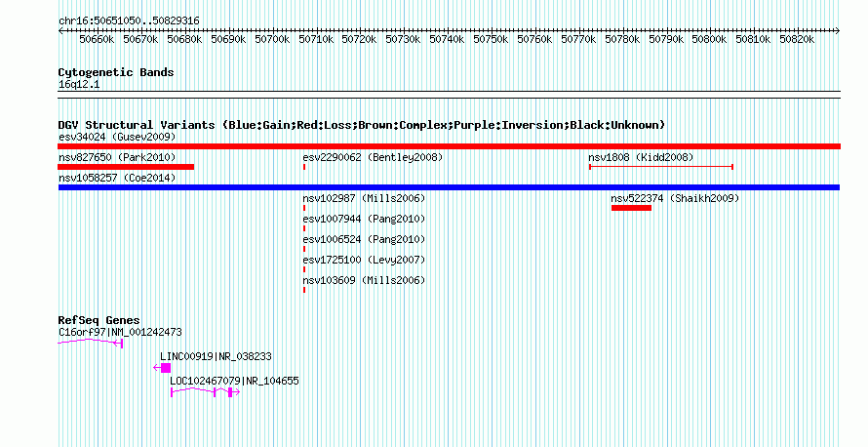This screenshot has height=447, width=868.
Task: Click the LINC00919 magenta exon box
Action: click(x=166, y=368)
